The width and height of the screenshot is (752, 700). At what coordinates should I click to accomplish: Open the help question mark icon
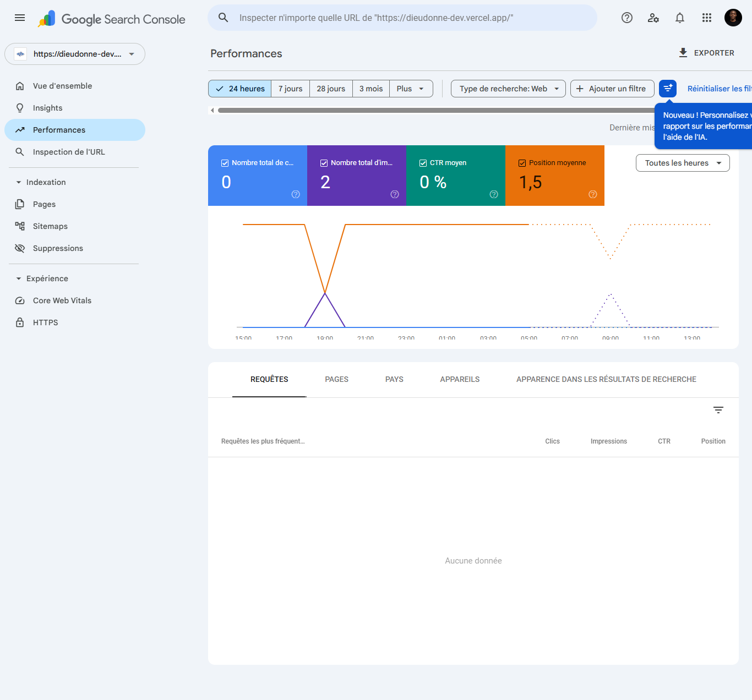(x=627, y=18)
